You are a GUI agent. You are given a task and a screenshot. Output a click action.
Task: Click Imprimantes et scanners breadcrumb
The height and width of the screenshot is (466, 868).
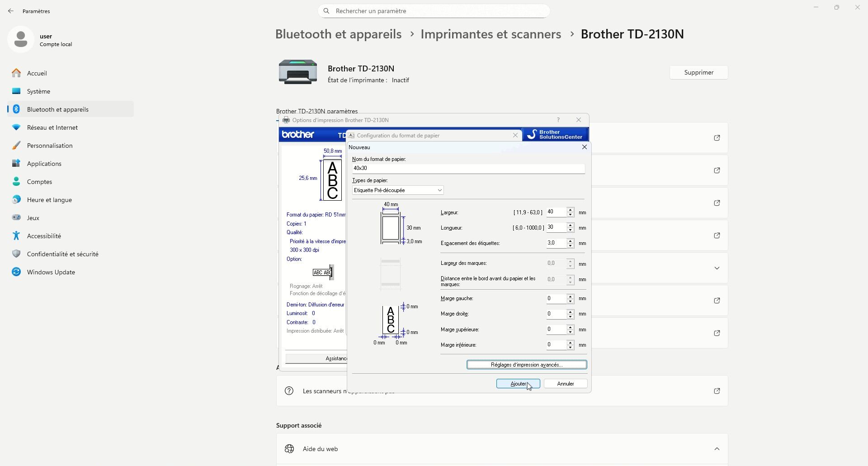click(491, 34)
